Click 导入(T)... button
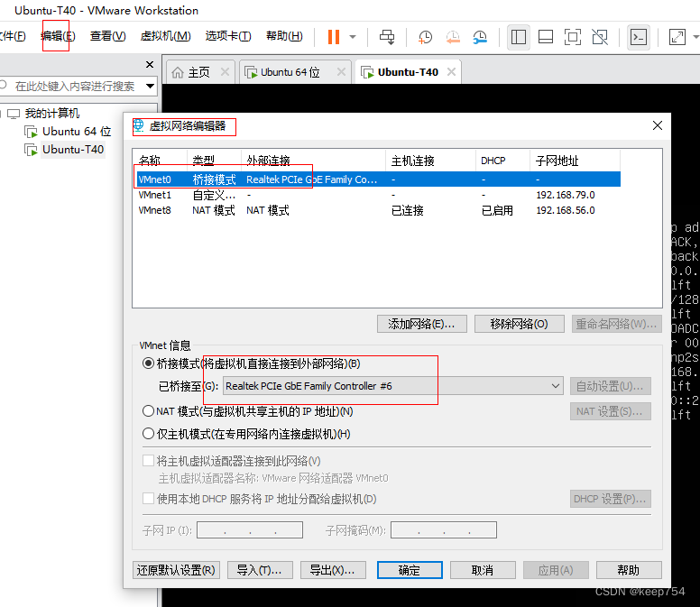700x607 pixels. tap(260, 570)
